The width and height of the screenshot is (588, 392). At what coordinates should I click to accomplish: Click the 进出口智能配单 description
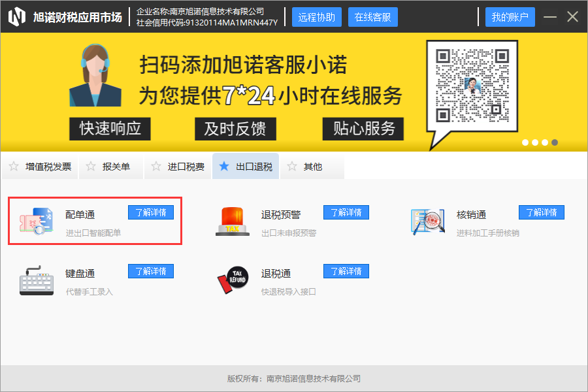tap(93, 233)
